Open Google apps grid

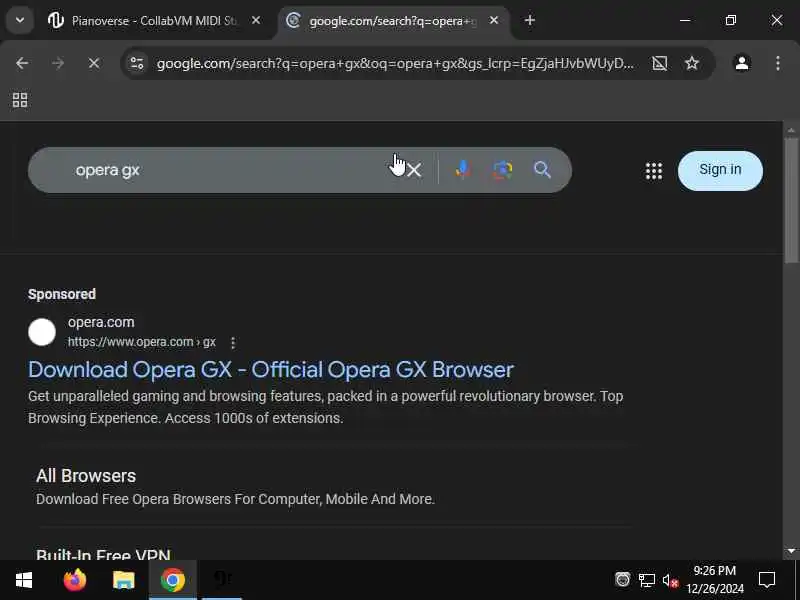pos(654,171)
